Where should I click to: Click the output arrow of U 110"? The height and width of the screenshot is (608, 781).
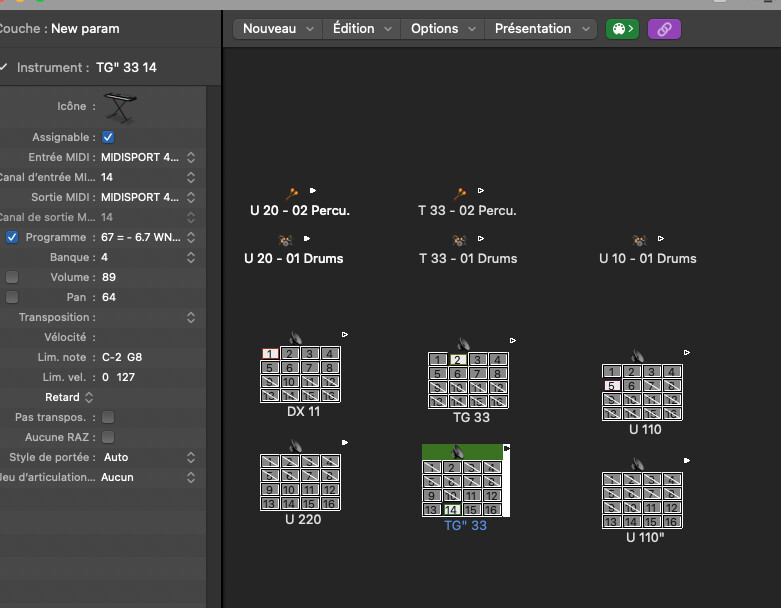point(686,461)
